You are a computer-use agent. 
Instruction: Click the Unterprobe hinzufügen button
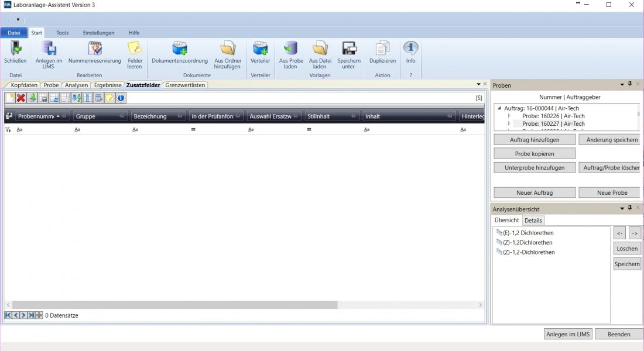pyautogui.click(x=535, y=167)
